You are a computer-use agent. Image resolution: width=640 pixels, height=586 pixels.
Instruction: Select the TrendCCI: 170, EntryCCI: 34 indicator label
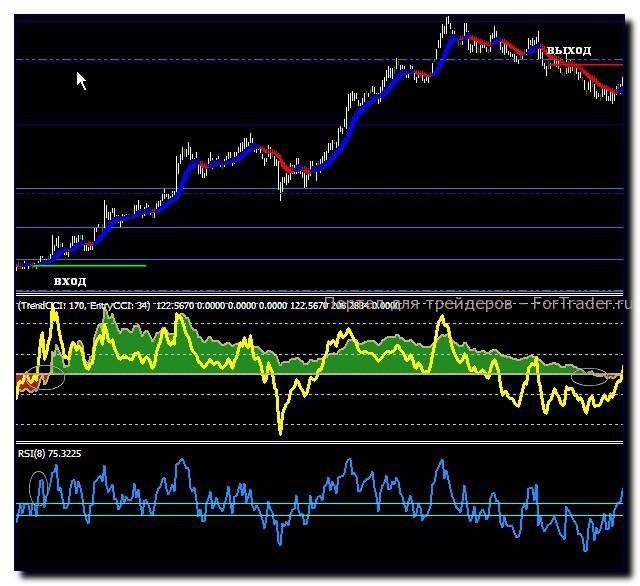coord(84,305)
